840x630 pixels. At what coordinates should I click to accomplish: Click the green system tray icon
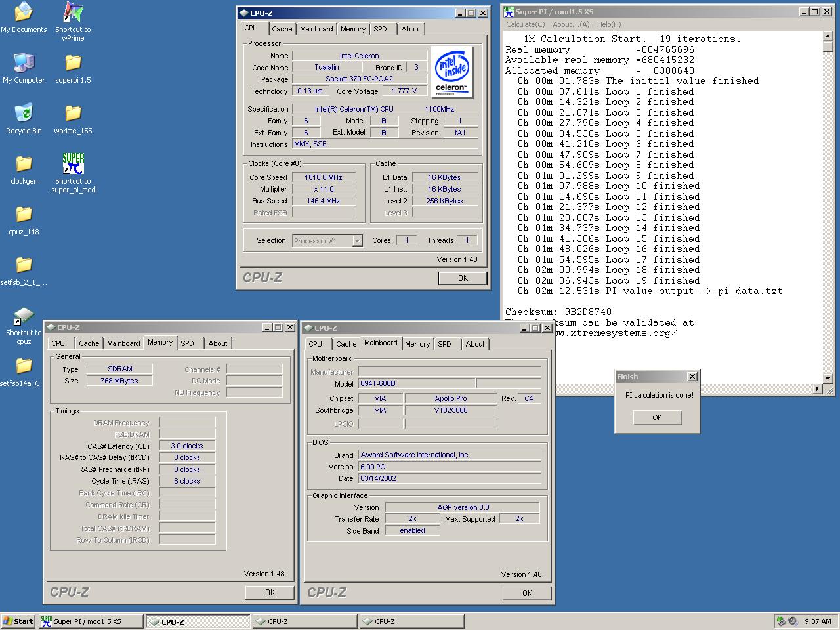781,621
